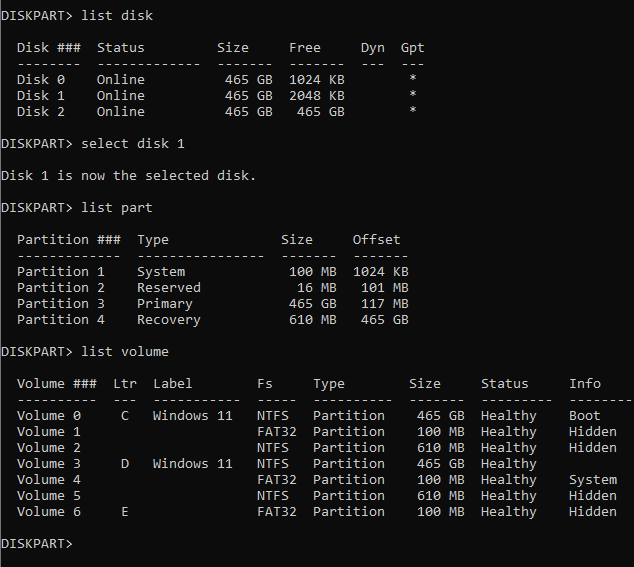Click the Gpt asterisk for Disk 1
634x567 pixels.
pyautogui.click(x=412, y=95)
